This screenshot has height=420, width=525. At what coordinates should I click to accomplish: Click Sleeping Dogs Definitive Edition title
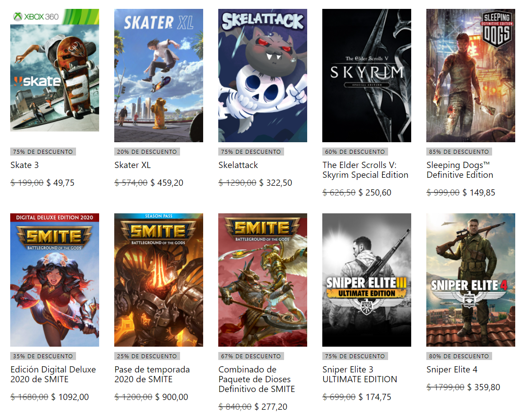460,170
